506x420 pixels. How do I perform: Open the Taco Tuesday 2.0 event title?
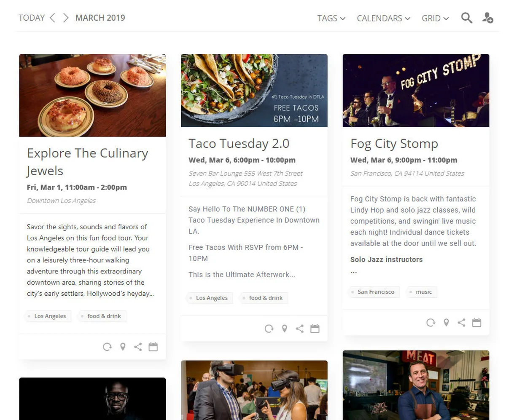(x=239, y=143)
